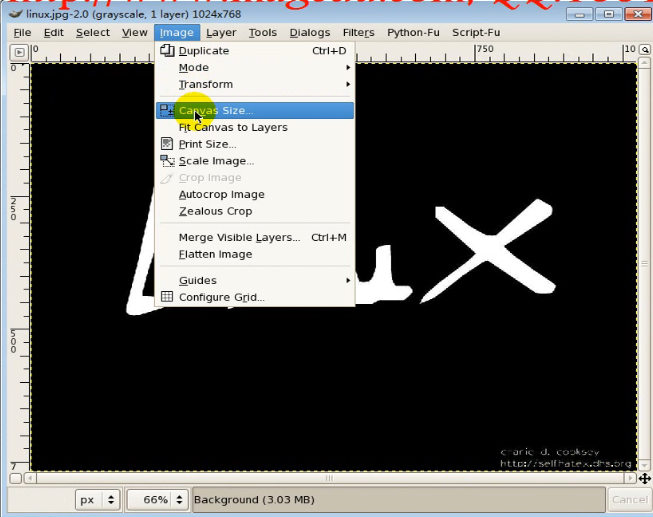Choose Zealous Crop
This screenshot has height=517, width=653.
[x=255, y=211]
